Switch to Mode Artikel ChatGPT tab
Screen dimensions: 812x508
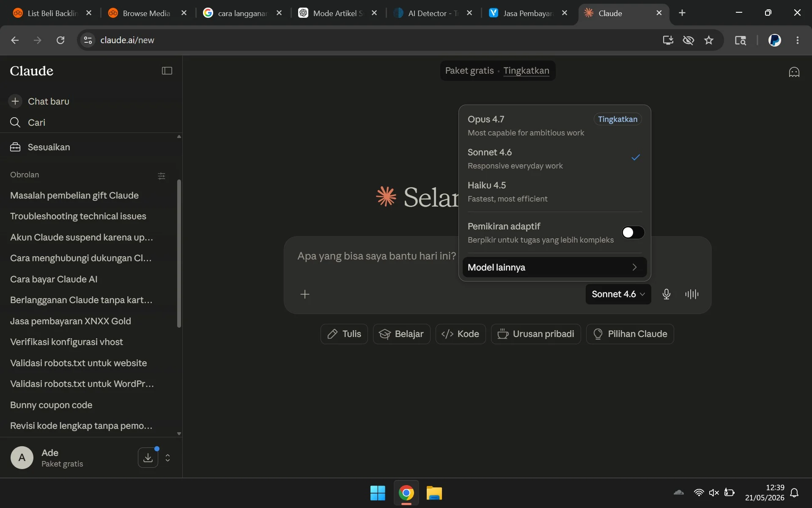[x=337, y=13]
